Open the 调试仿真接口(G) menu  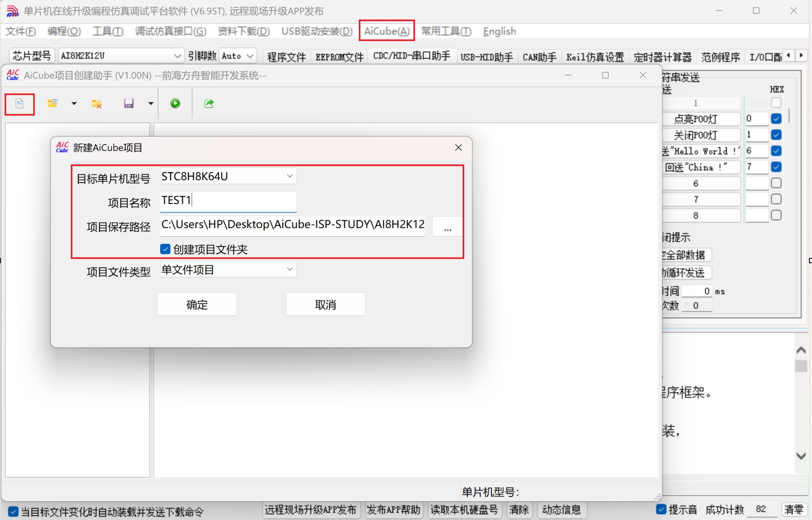tap(170, 31)
